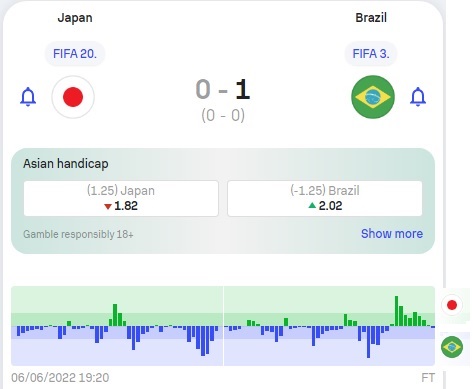Open the FIFA 3. ranking badge

371,54
